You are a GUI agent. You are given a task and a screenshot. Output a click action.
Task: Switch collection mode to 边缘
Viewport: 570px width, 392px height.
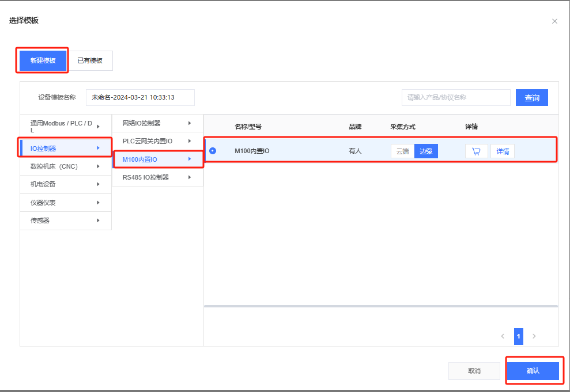(x=426, y=151)
